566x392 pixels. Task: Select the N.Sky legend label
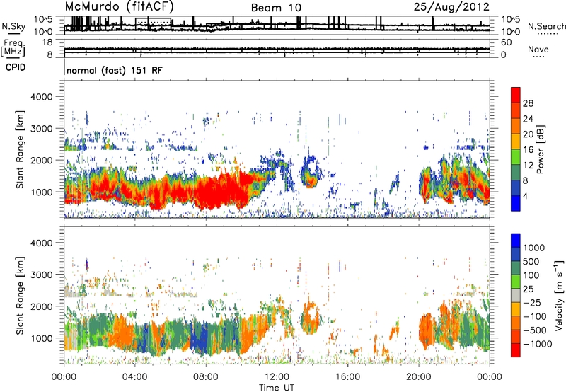pos(13,26)
